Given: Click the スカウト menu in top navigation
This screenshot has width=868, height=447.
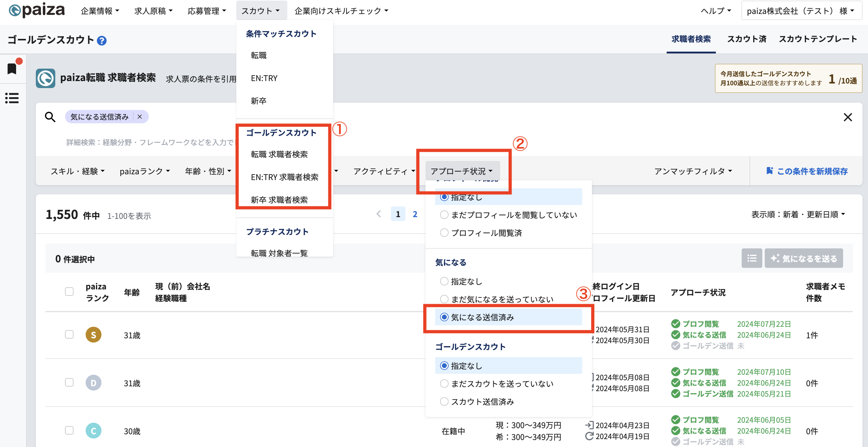Looking at the screenshot, I should coord(261,11).
